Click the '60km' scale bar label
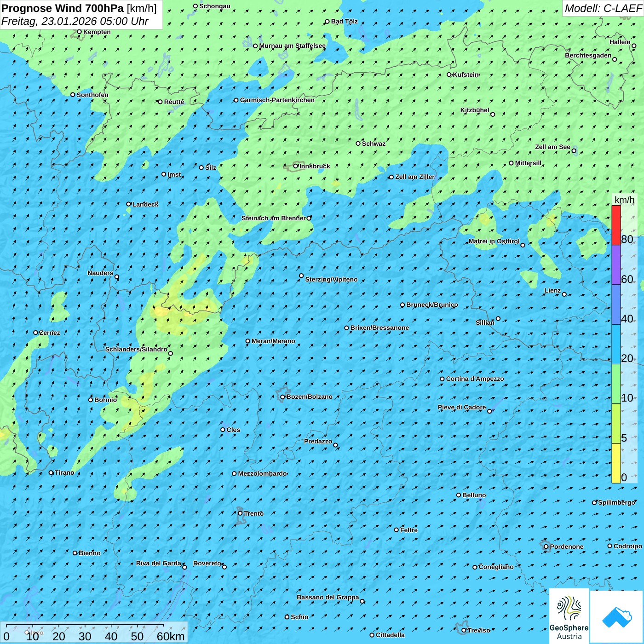The width and height of the screenshot is (644, 644). pos(171,636)
